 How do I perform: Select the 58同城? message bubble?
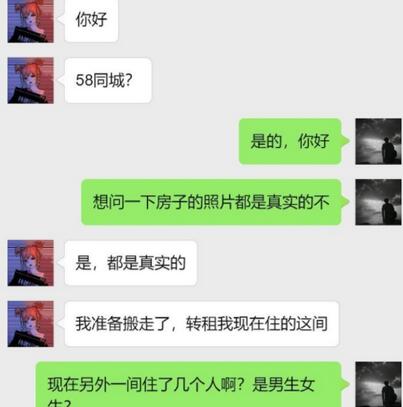[x=108, y=80]
